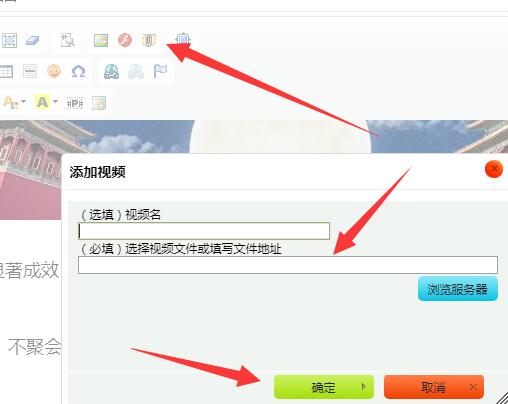
Task: Open the background color dropdown arrow
Action: (x=55, y=101)
